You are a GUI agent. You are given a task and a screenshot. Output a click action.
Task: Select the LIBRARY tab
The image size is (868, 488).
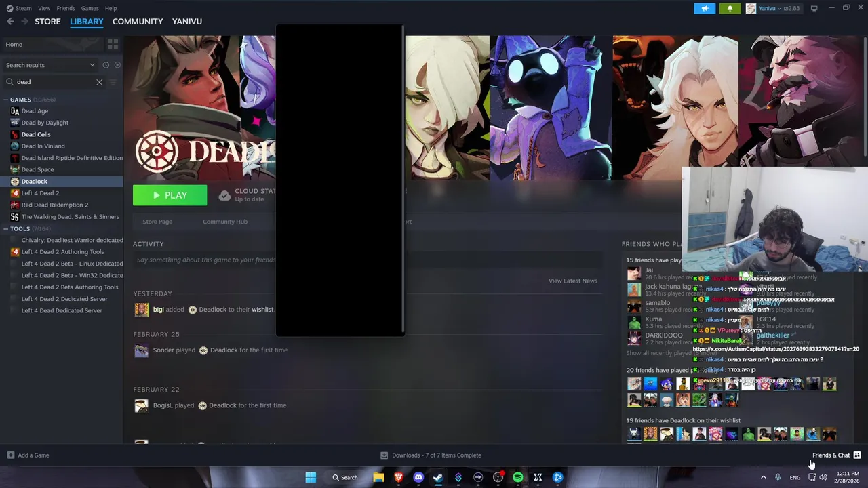87,22
